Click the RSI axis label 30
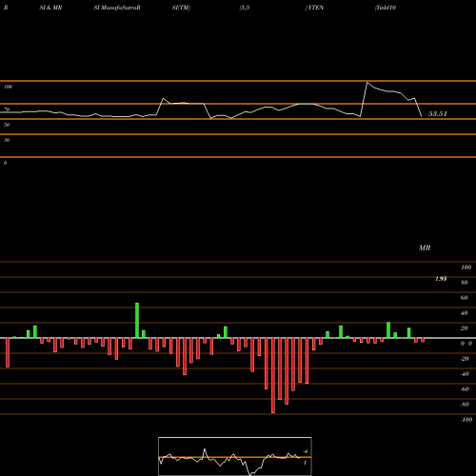Image resolution: width=476 pixels, height=476 pixels. [x=7, y=140]
